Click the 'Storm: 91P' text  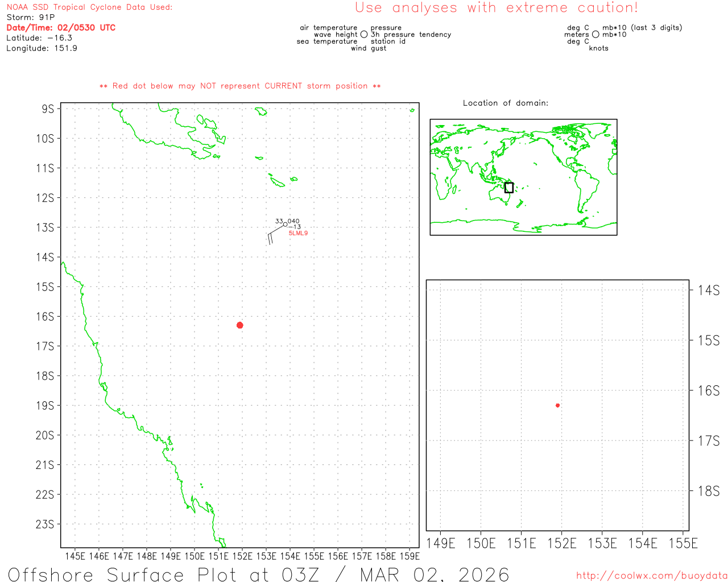coord(31,18)
